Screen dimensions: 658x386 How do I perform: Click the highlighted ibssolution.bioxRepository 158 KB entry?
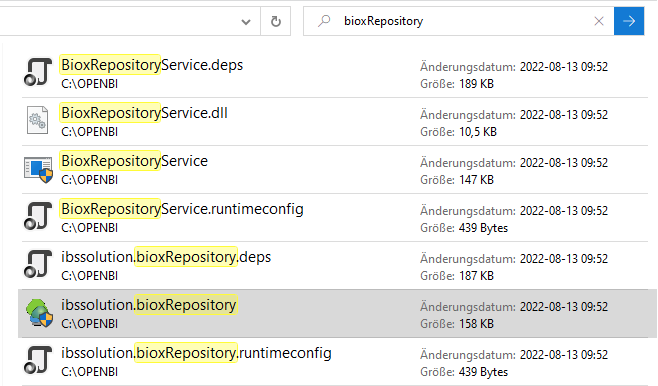click(337, 313)
